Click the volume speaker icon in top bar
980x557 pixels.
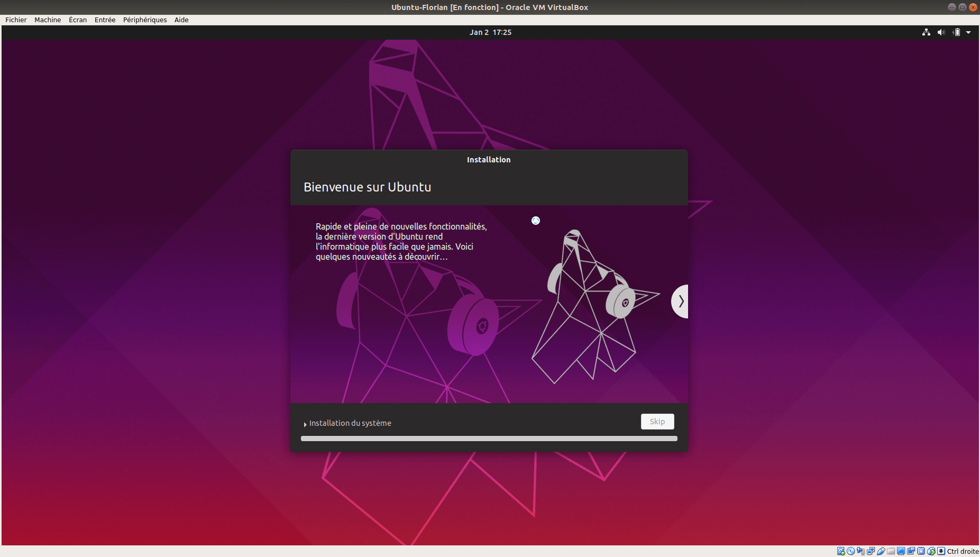pos(941,32)
